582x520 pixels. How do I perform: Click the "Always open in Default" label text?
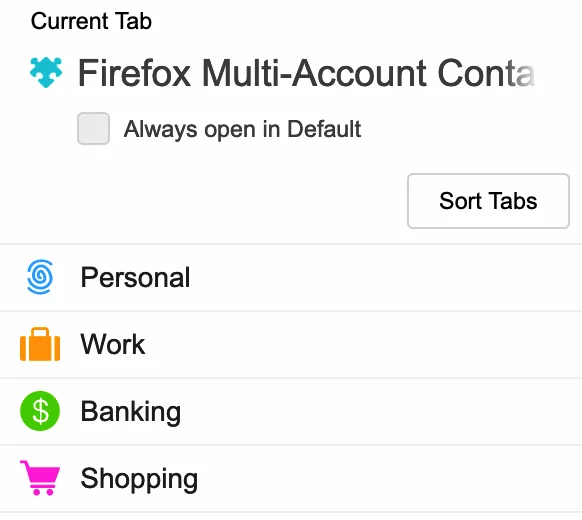(x=242, y=129)
